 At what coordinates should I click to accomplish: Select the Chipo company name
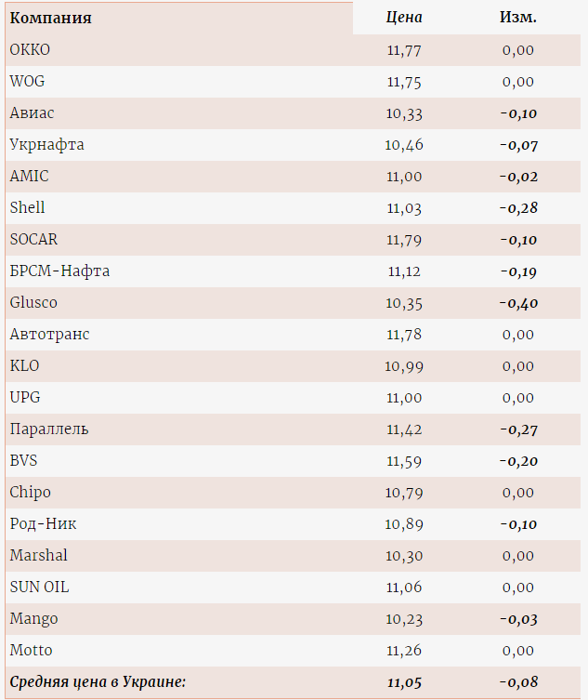click(30, 493)
